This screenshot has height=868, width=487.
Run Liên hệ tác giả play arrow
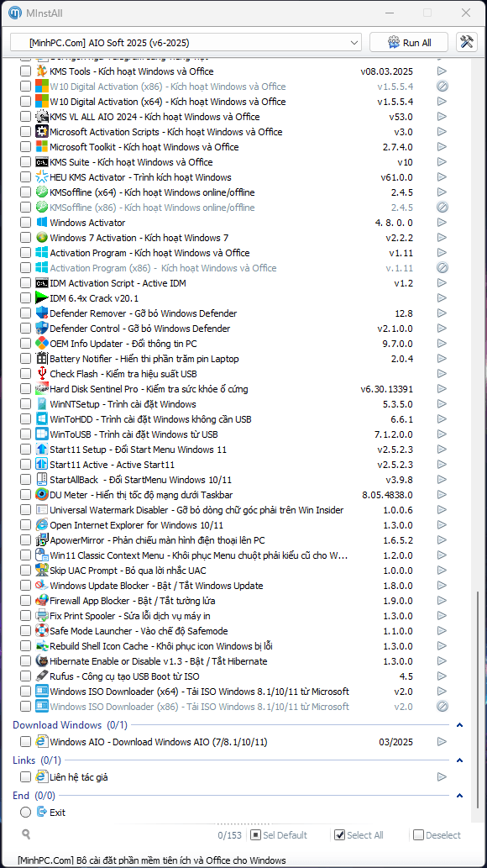[442, 777]
